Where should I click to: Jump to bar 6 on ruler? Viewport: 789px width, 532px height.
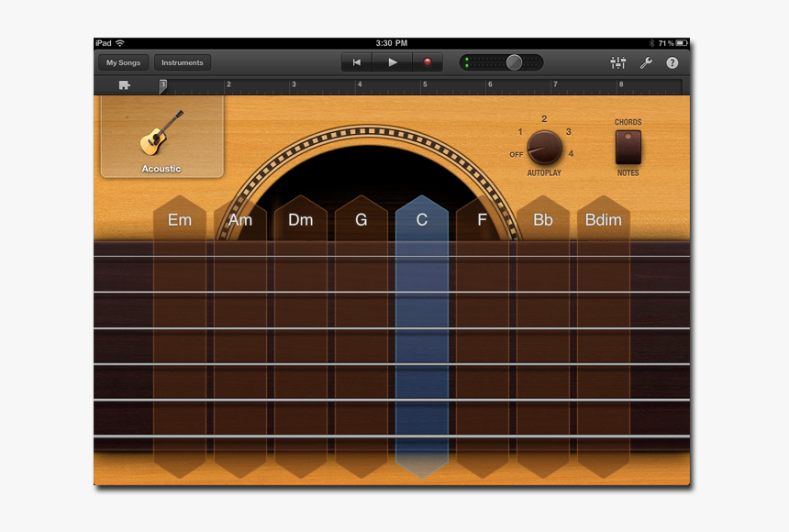click(490, 84)
